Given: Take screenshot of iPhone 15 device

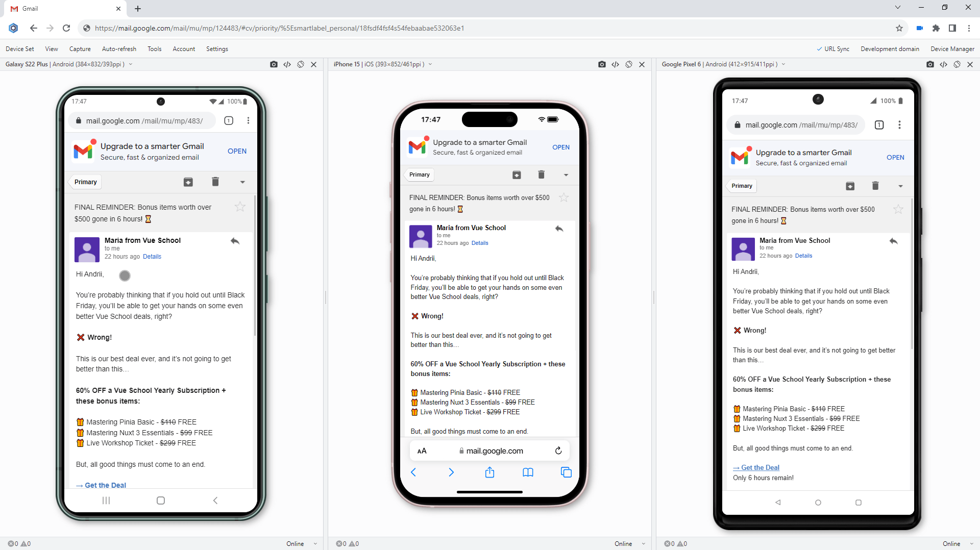Looking at the screenshot, I should [602, 64].
